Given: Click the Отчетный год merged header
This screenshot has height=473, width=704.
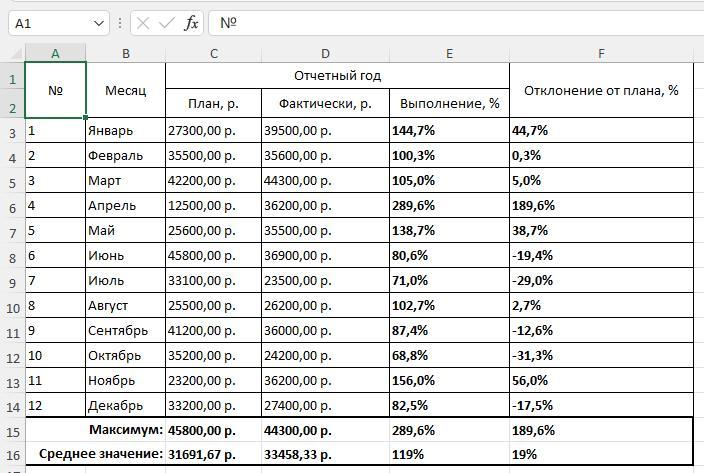Looking at the screenshot, I should [x=338, y=75].
